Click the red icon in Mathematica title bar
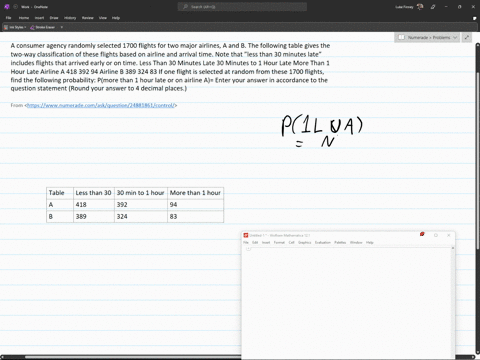This screenshot has width=480, height=360. (x=422, y=234)
